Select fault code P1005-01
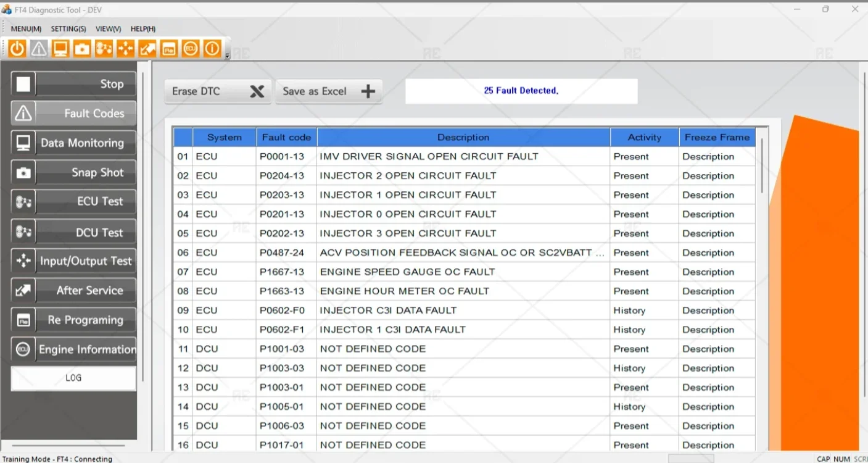 (x=282, y=406)
